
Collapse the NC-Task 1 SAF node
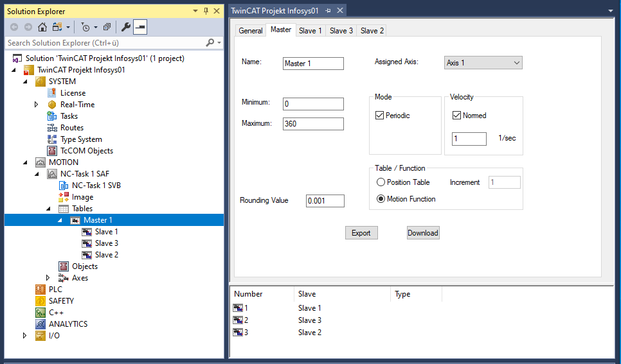37,174
